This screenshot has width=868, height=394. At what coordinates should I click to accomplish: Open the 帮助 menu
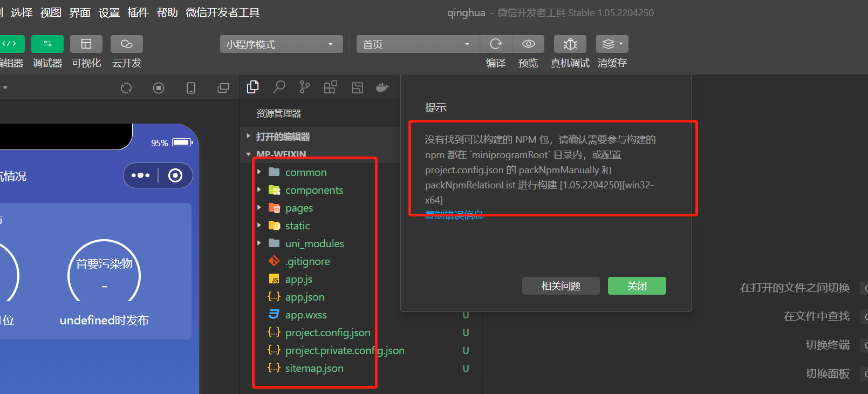167,12
